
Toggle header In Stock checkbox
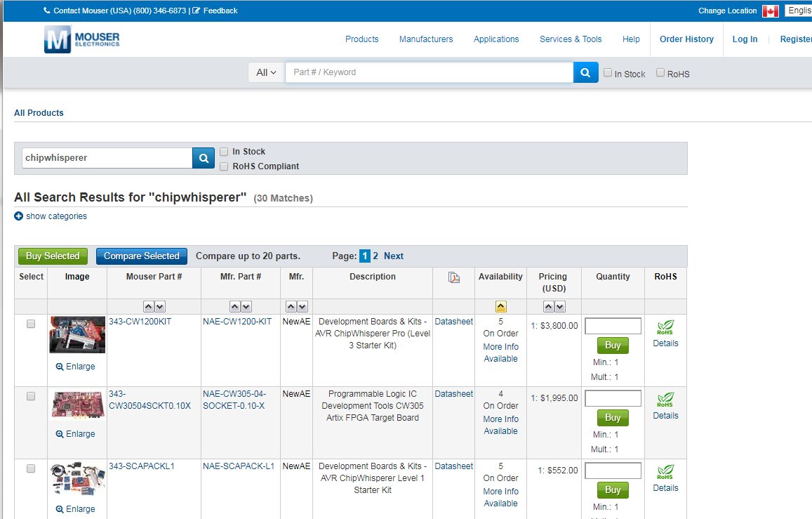click(x=608, y=72)
